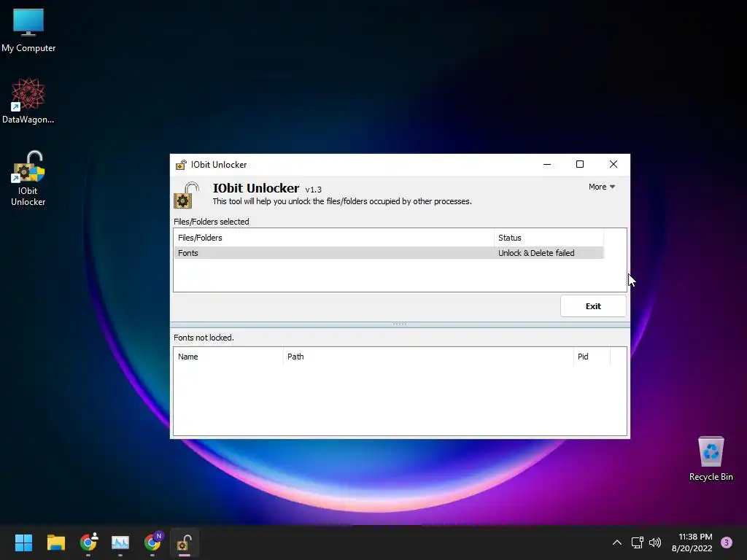Open the network status tray icon
The image size is (747, 560).
click(x=637, y=542)
